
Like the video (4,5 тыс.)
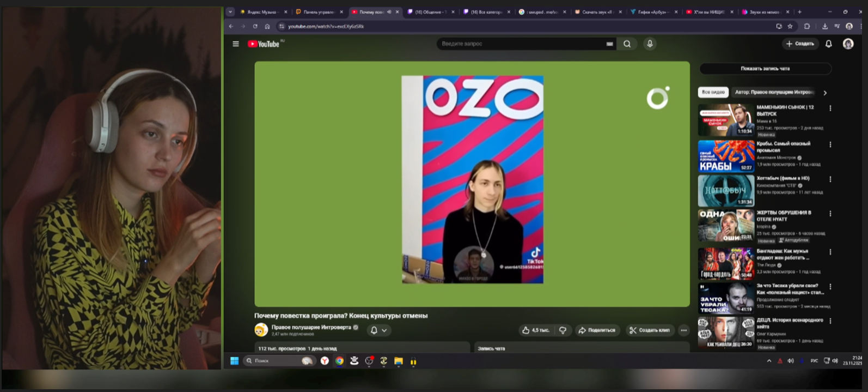536,330
